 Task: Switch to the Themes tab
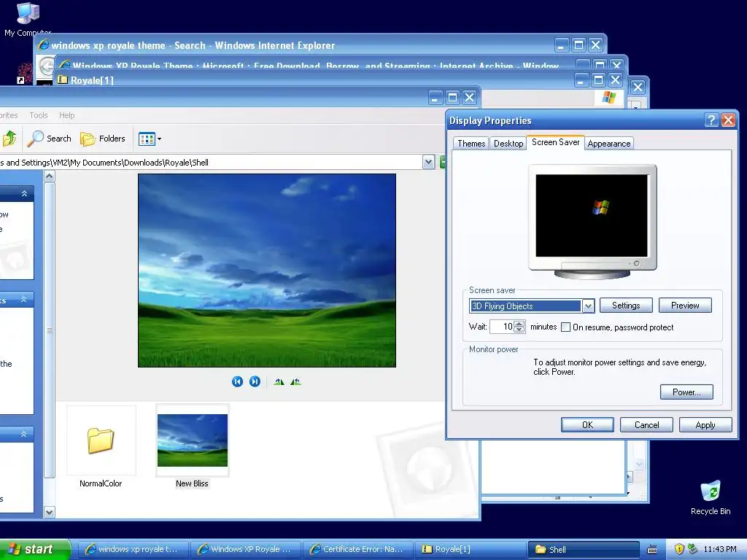(x=471, y=144)
